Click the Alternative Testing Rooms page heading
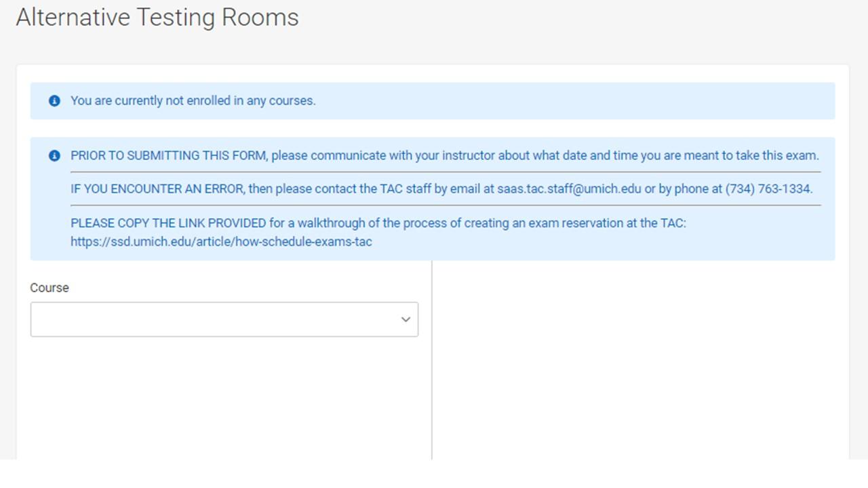 point(157,18)
